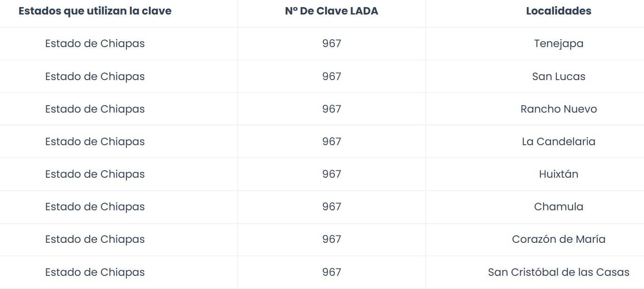Select the Huixtán locality cell
Screen dimensions: 644x289
(559, 174)
